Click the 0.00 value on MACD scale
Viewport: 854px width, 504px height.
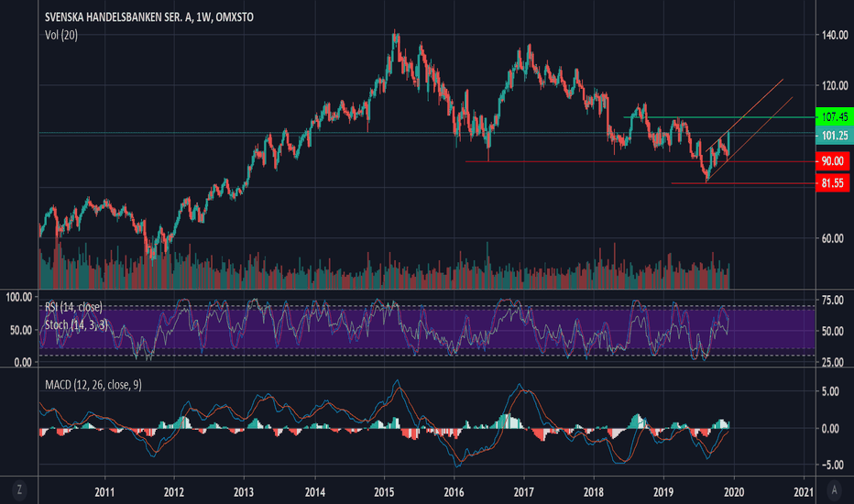(830, 429)
